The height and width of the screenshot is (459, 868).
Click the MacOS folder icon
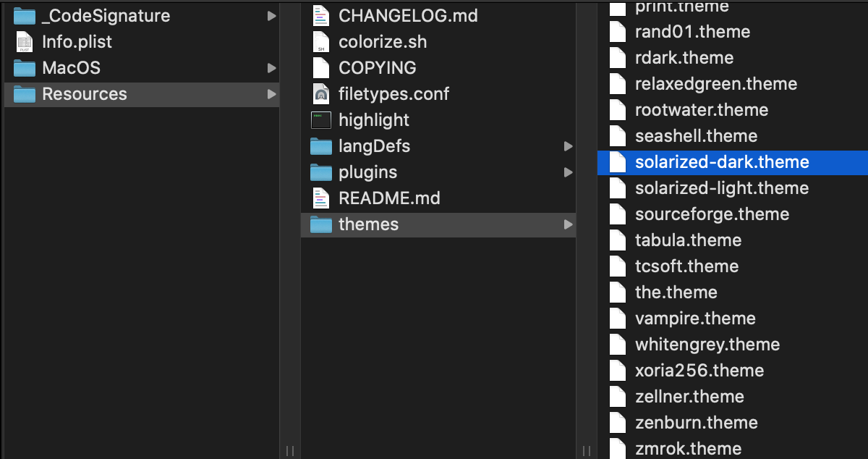[25, 68]
